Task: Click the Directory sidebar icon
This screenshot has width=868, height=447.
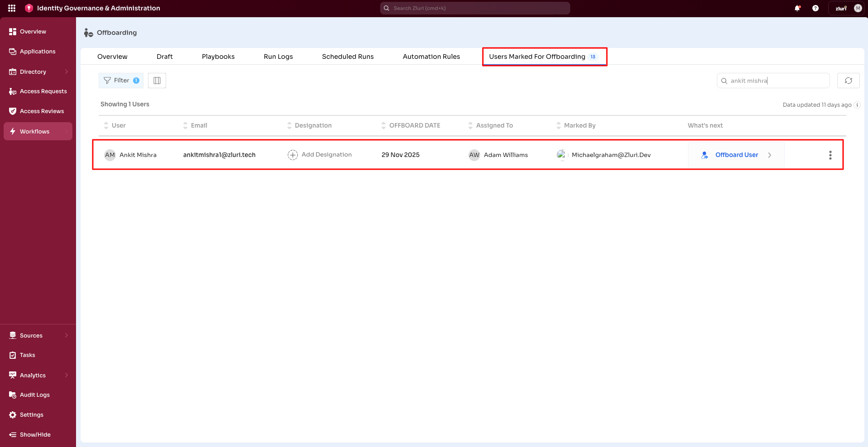Action: (x=13, y=72)
